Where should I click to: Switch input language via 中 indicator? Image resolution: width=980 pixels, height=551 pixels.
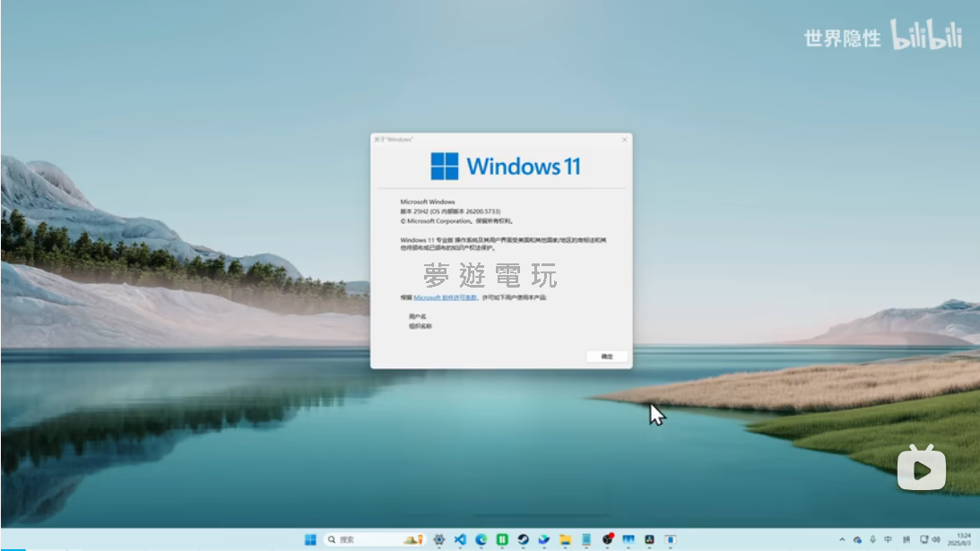(889, 539)
